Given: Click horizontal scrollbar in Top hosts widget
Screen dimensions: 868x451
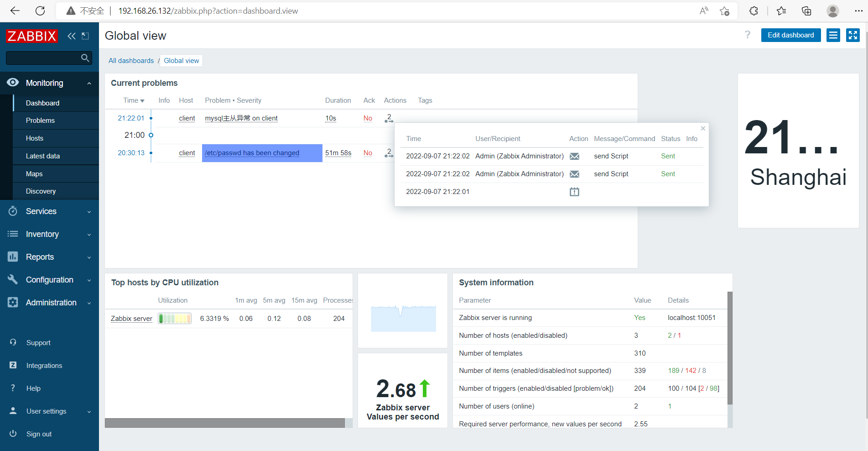Looking at the screenshot, I should [225, 423].
